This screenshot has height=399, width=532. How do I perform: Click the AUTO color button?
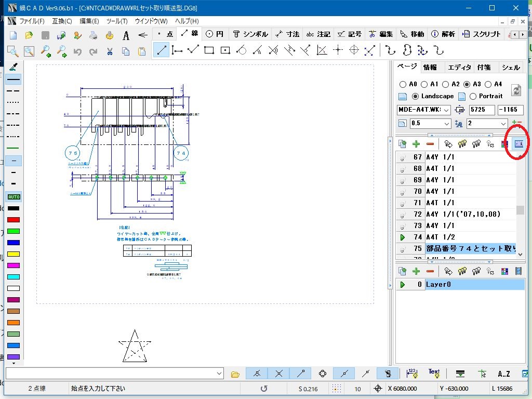pyautogui.click(x=14, y=197)
